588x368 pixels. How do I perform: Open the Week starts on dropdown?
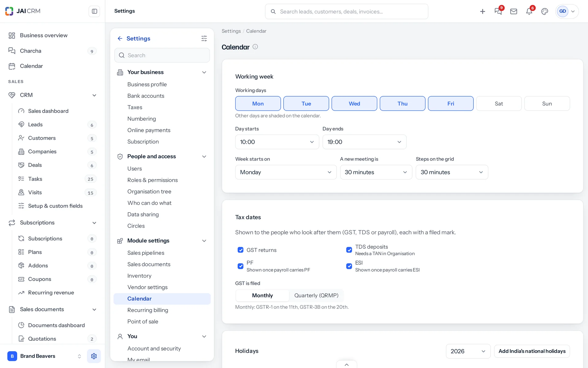click(x=286, y=172)
